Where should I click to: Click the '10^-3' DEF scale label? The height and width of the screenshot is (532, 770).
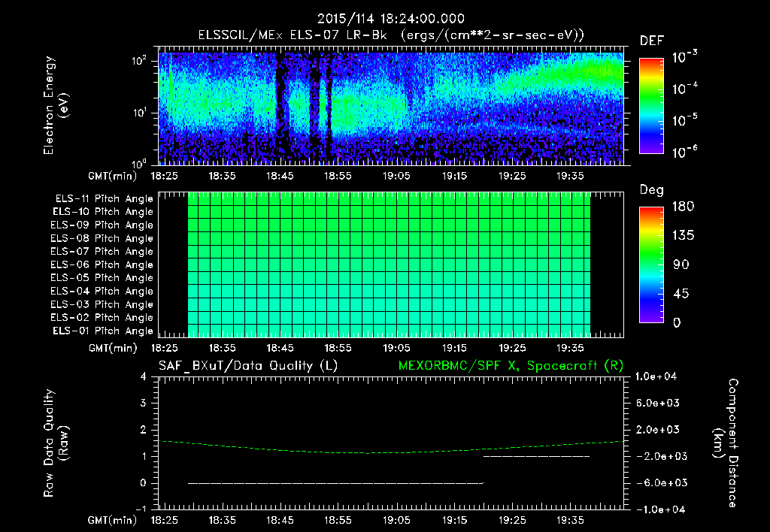click(684, 56)
